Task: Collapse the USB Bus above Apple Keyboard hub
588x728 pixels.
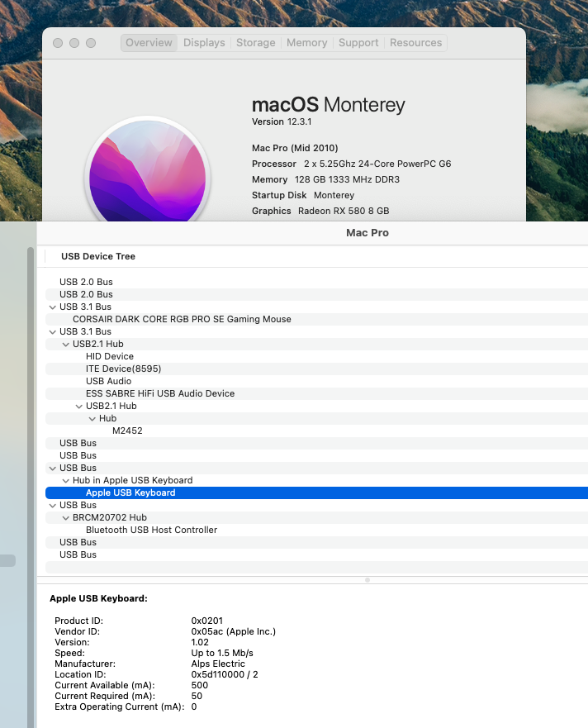Action: (53, 468)
